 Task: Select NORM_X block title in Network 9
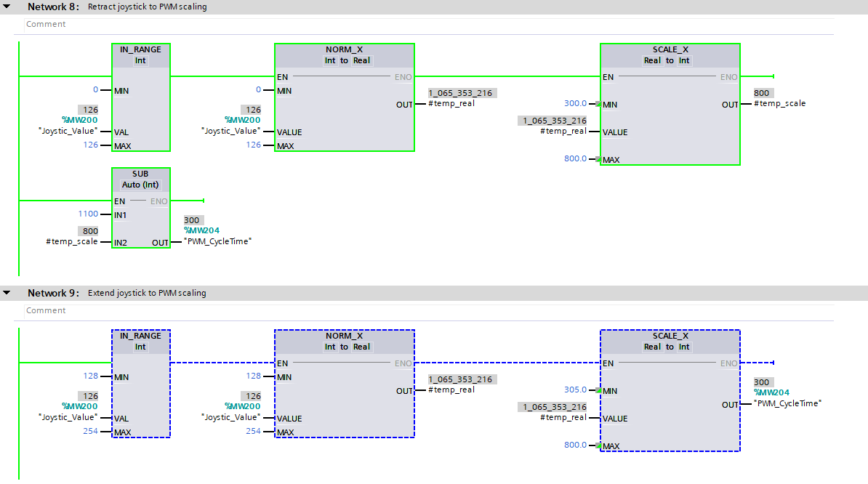point(344,336)
